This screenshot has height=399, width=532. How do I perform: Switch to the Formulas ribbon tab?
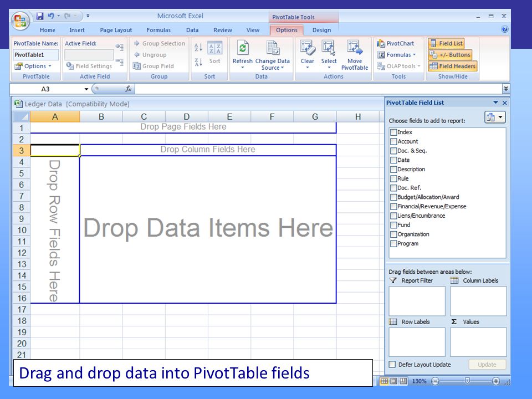click(158, 30)
